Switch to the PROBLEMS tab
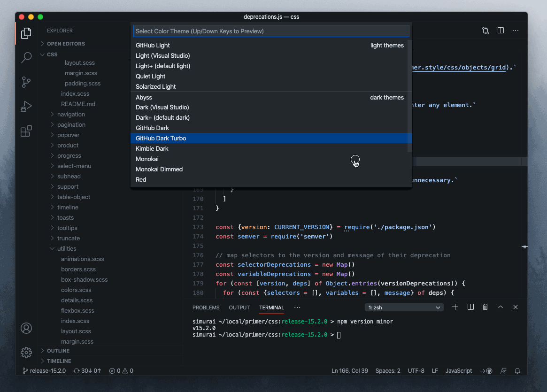 [x=206, y=307]
